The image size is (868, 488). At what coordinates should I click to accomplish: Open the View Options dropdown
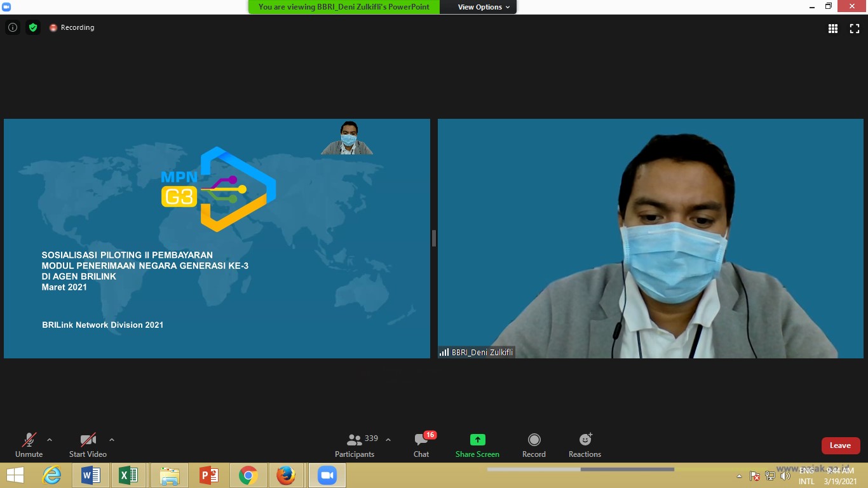point(484,7)
